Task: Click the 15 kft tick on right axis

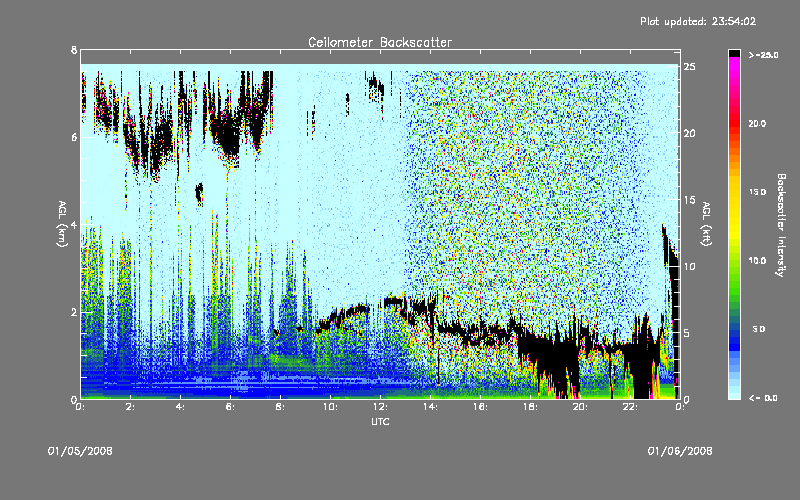Action: pos(689,200)
